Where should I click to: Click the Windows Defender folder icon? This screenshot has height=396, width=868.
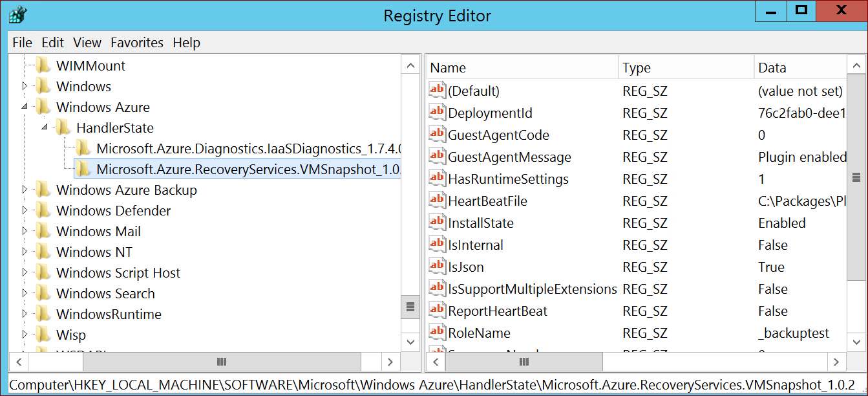tap(43, 211)
